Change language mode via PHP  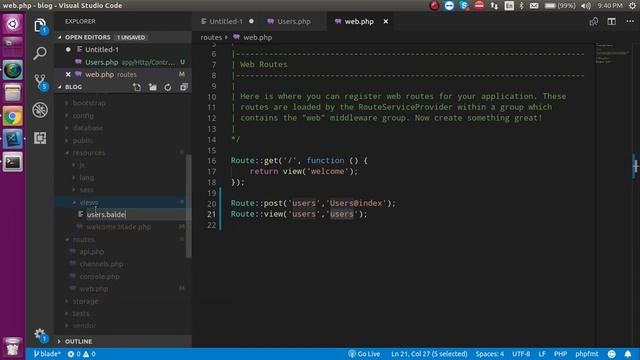coord(560,354)
